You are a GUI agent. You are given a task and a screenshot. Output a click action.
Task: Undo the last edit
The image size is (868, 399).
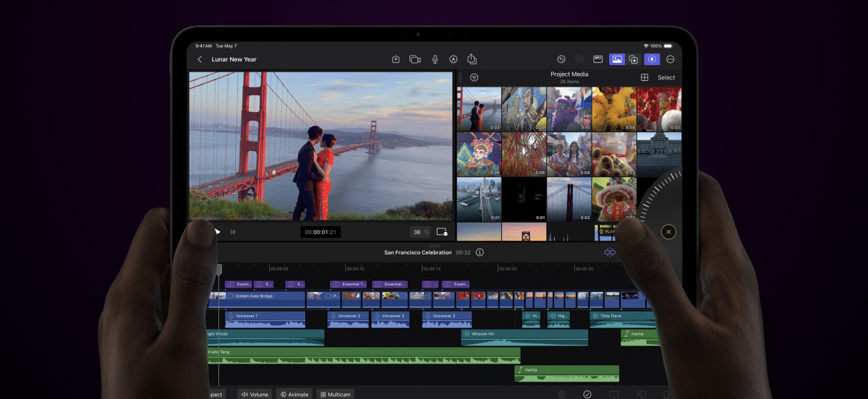(x=561, y=59)
